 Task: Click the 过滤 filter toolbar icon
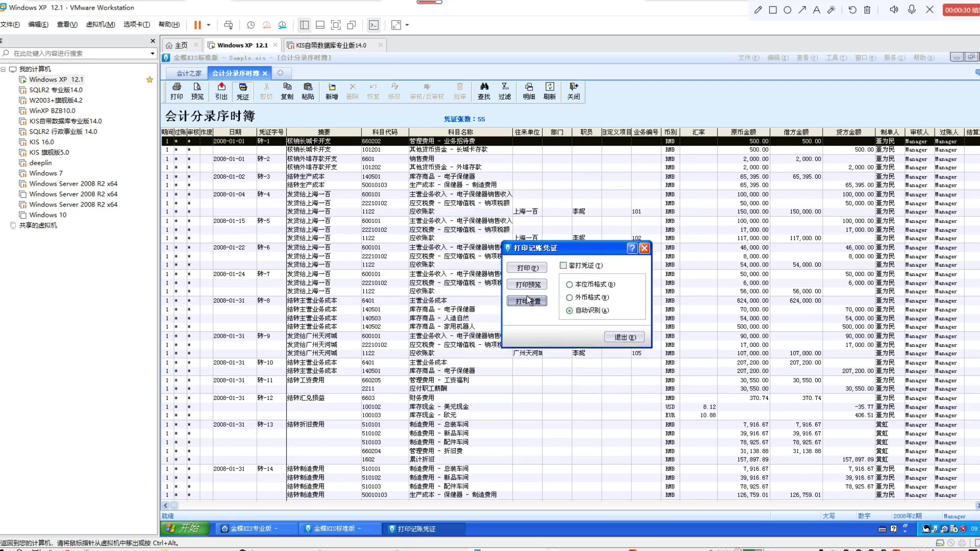tap(505, 91)
